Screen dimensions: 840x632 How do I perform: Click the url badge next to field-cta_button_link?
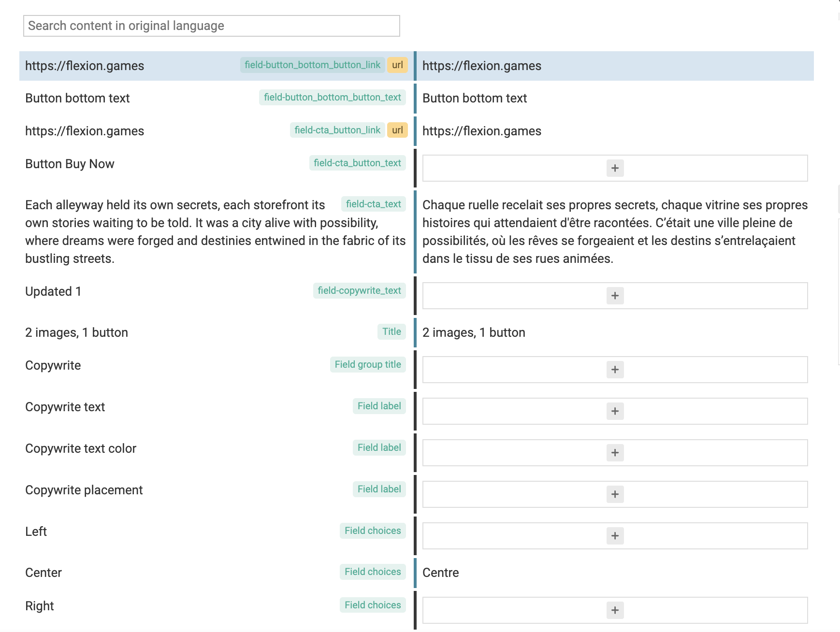(397, 130)
